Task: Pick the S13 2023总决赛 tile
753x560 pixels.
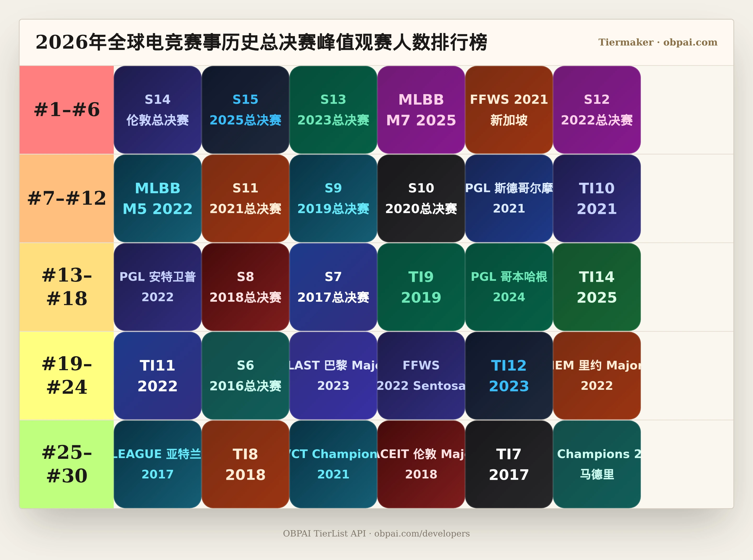Action: pyautogui.click(x=333, y=110)
